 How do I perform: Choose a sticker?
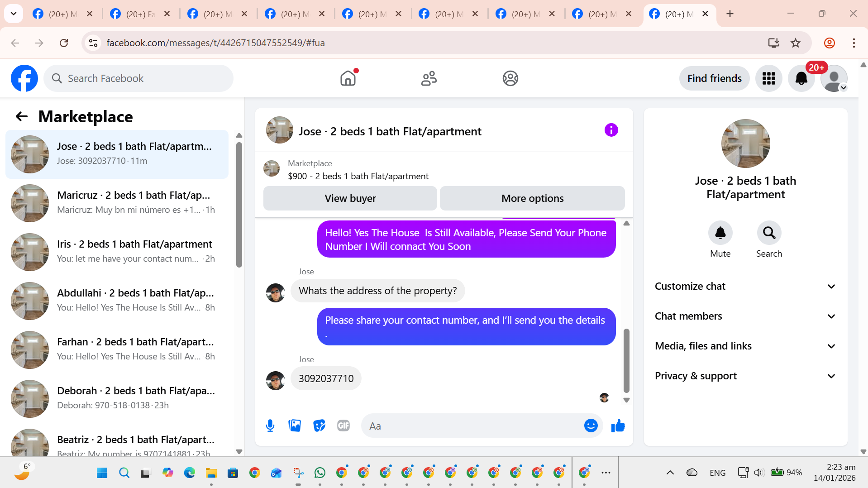[x=319, y=426]
